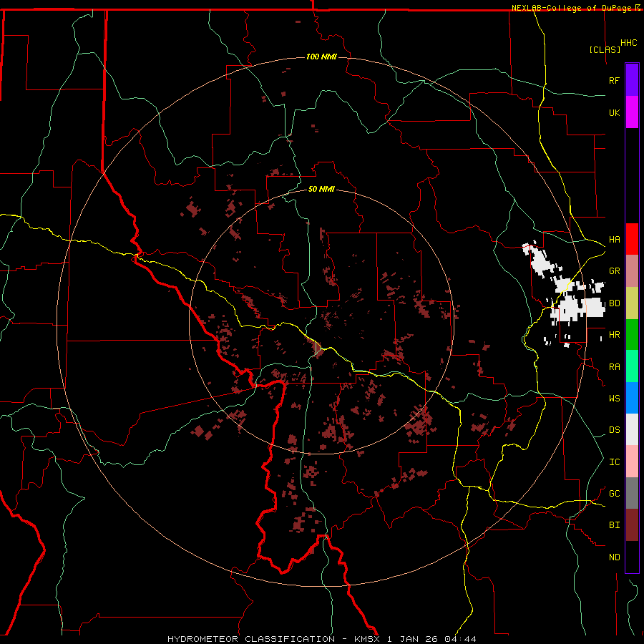Click the ND legend label
Viewport: 644px width, 644px height.
(614, 557)
